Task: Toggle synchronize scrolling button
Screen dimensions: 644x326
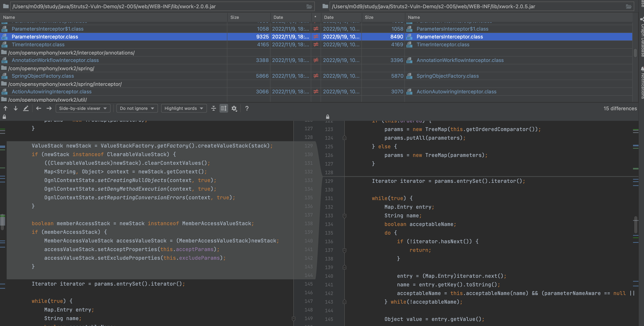Action: [x=223, y=108]
